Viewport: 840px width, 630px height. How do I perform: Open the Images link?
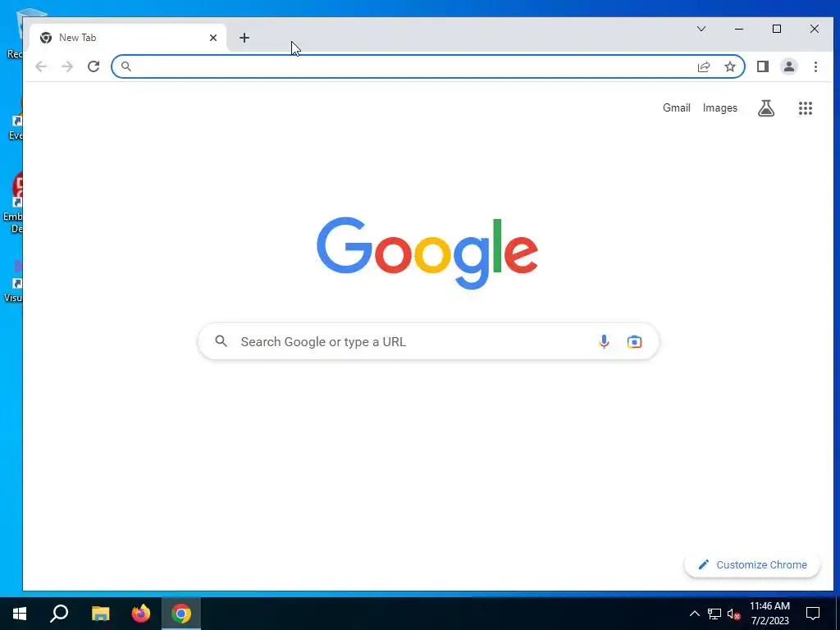720,107
